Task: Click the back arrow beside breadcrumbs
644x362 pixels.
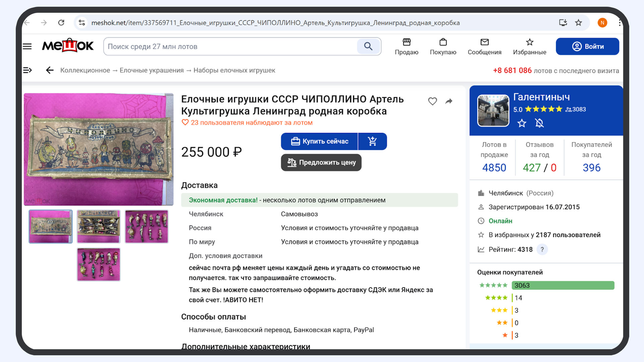Action: point(50,70)
